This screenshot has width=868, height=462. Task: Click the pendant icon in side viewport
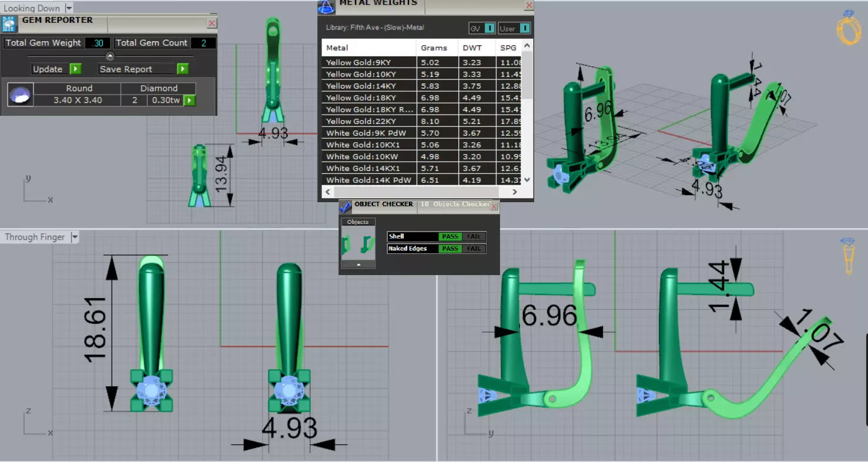coord(848,256)
